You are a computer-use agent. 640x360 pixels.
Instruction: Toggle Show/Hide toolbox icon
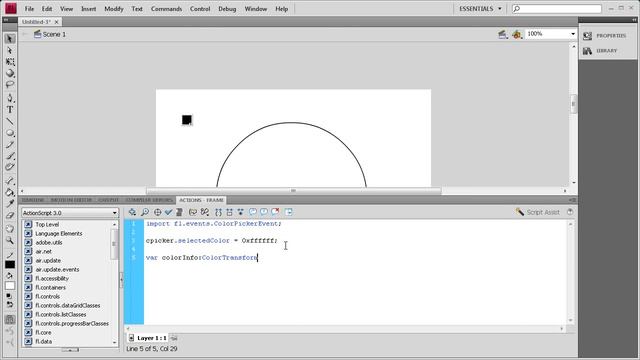[289, 212]
